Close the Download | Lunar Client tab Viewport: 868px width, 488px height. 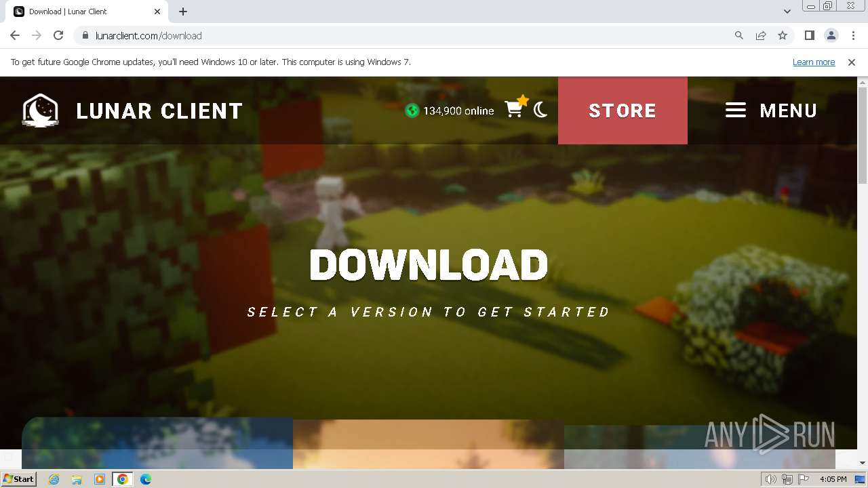tap(157, 12)
